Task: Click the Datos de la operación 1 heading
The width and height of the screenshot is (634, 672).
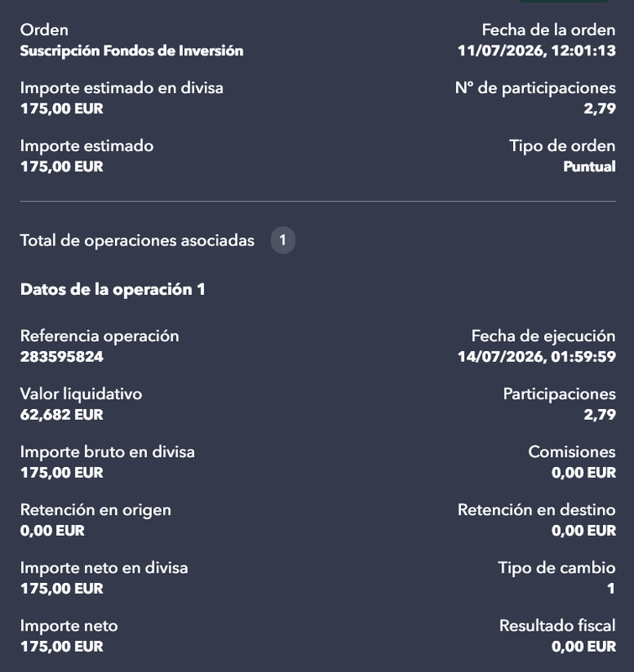Action: pyautogui.click(x=113, y=290)
